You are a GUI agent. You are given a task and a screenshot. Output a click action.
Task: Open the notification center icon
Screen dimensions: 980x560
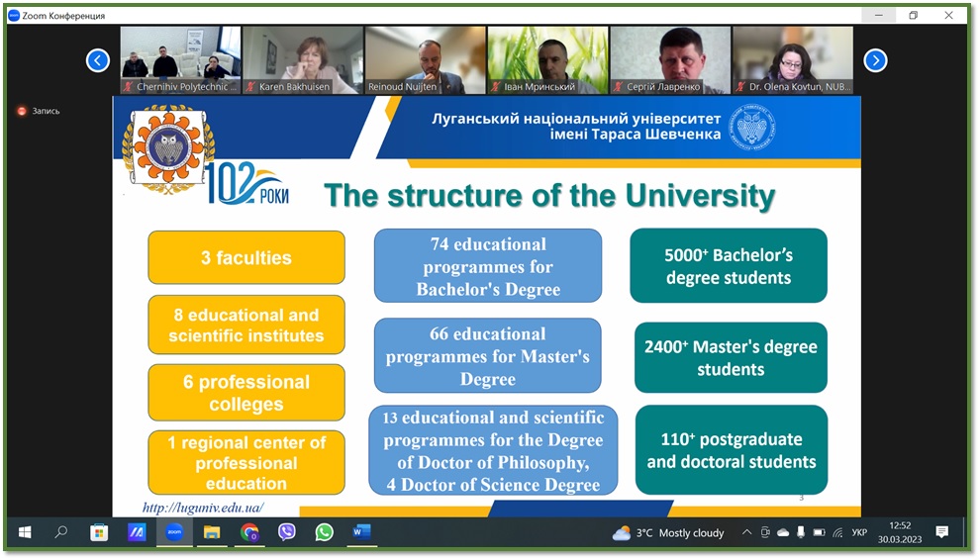[x=941, y=532]
